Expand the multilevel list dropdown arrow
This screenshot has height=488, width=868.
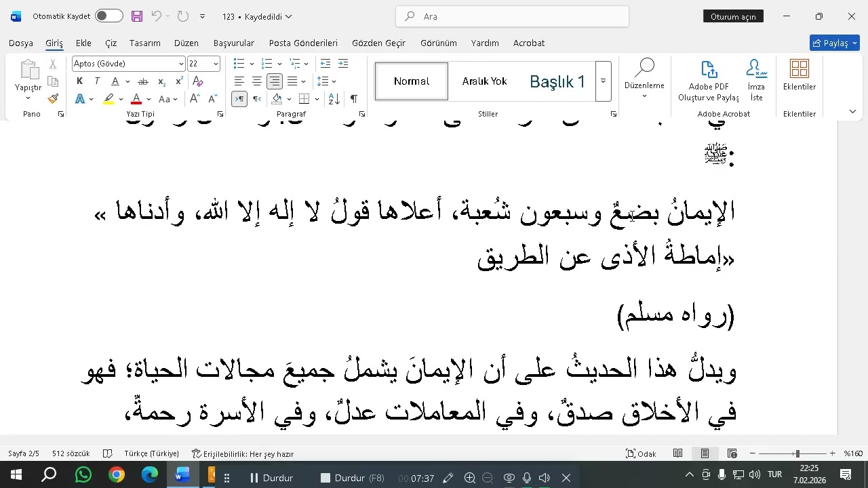coord(307,64)
